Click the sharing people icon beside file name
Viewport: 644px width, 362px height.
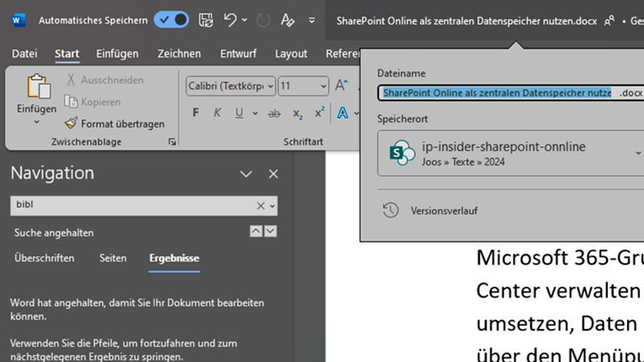coord(609,21)
